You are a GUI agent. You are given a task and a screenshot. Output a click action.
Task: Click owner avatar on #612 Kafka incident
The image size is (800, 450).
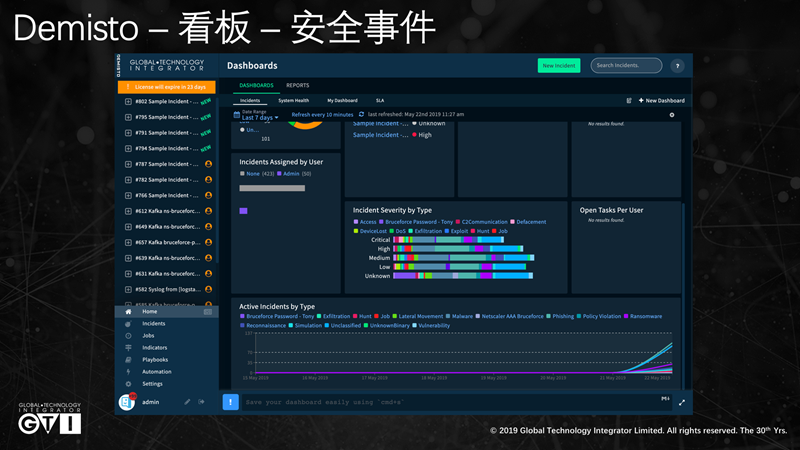tap(208, 211)
